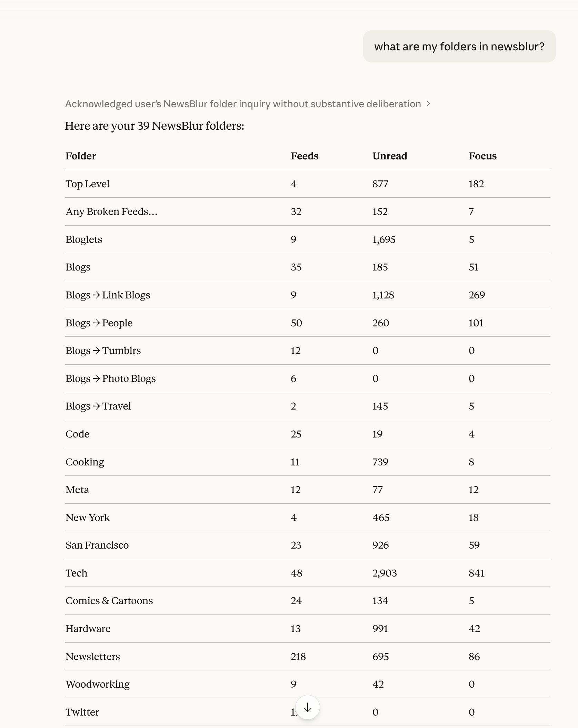The width and height of the screenshot is (578, 728).
Task: Select the 'Blogs → Photo Blogs' row label
Action: coord(110,378)
